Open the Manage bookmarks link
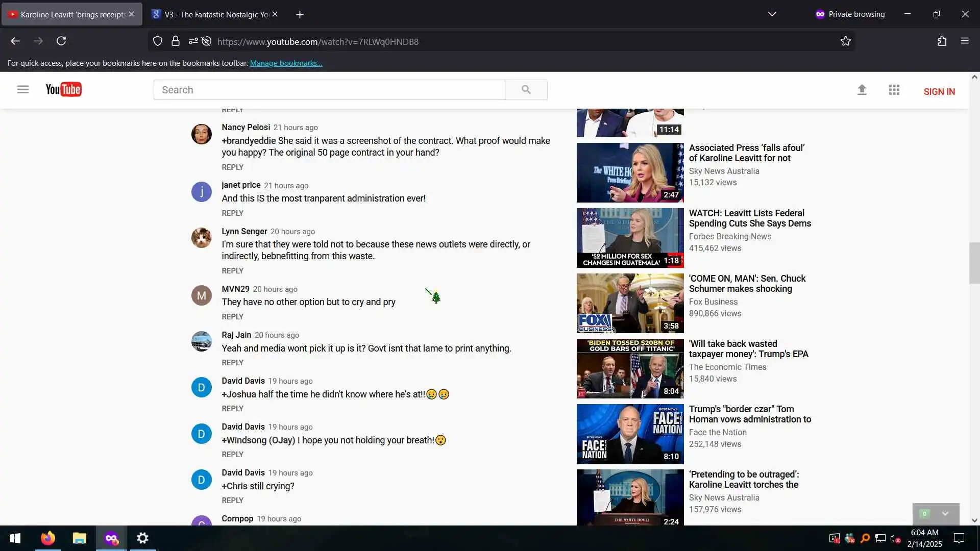This screenshot has width=980, height=551. [x=286, y=63]
